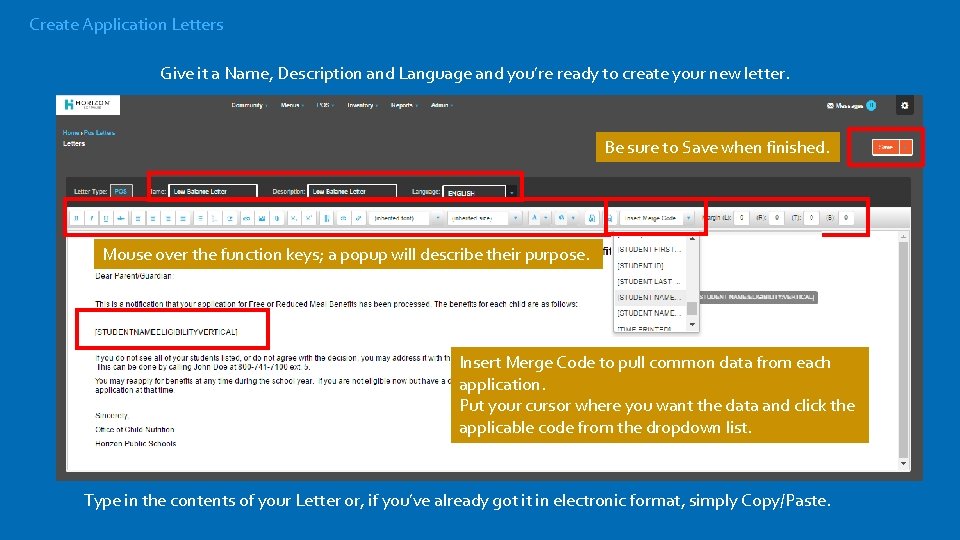Click the editor's vertical scrollbar
Screen dimensions: 960x540
pos(904,349)
